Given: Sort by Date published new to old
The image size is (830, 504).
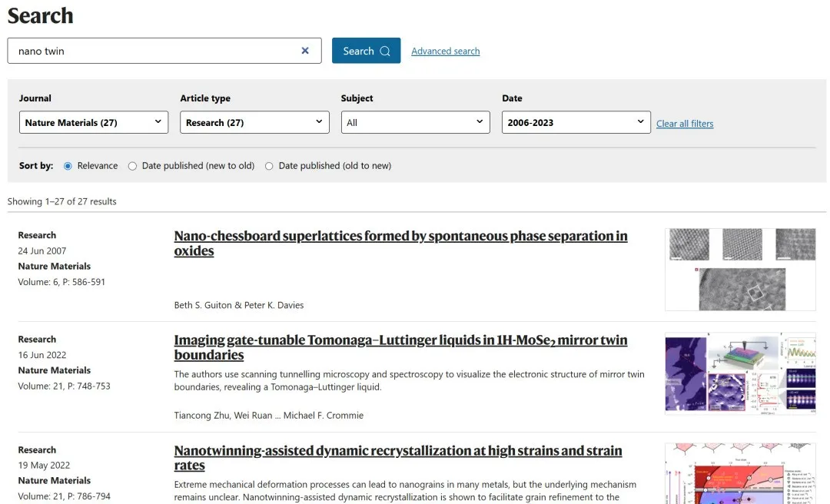Looking at the screenshot, I should pyautogui.click(x=133, y=166).
